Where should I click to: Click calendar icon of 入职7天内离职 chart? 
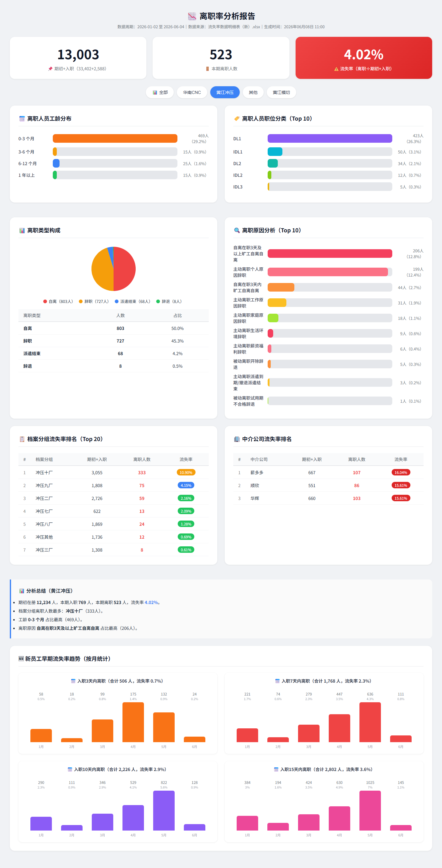277,681
